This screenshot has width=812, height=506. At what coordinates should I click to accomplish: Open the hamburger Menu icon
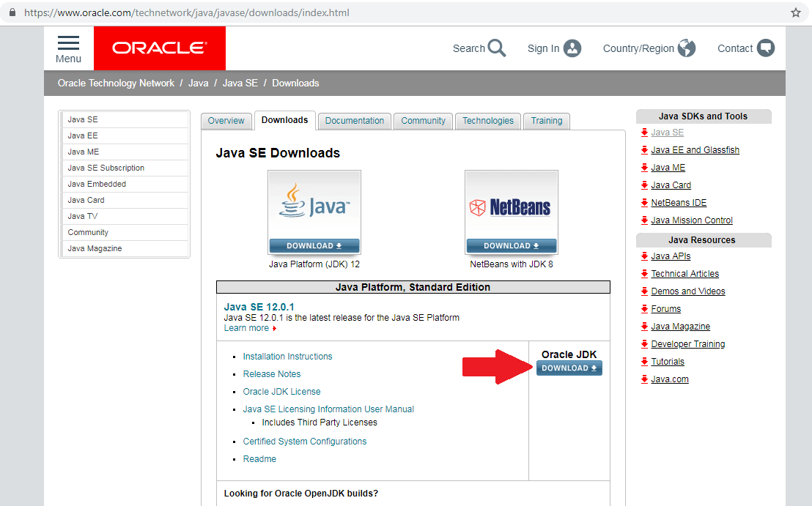pyautogui.click(x=68, y=43)
